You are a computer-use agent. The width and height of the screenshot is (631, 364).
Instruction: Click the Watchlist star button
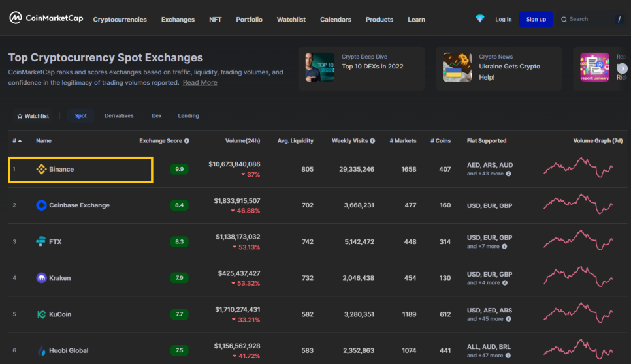(33, 116)
